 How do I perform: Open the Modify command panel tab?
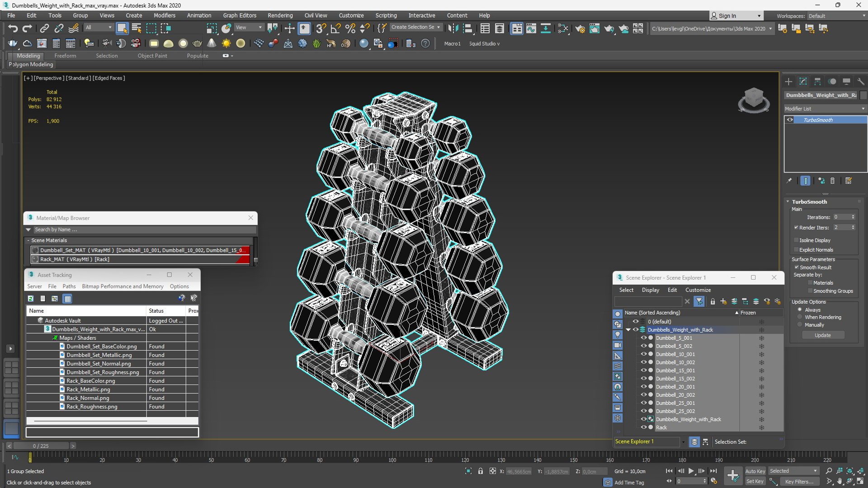pos(803,81)
